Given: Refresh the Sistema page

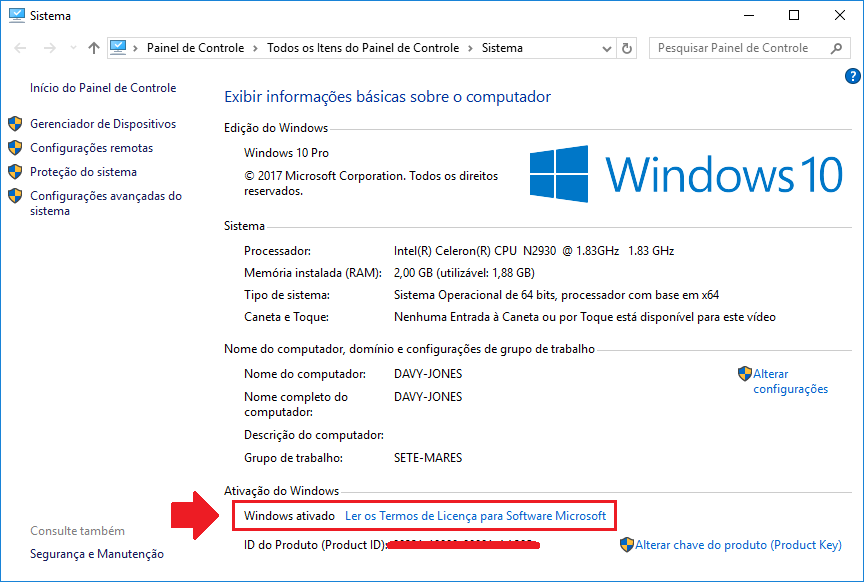Looking at the screenshot, I should click(x=627, y=48).
